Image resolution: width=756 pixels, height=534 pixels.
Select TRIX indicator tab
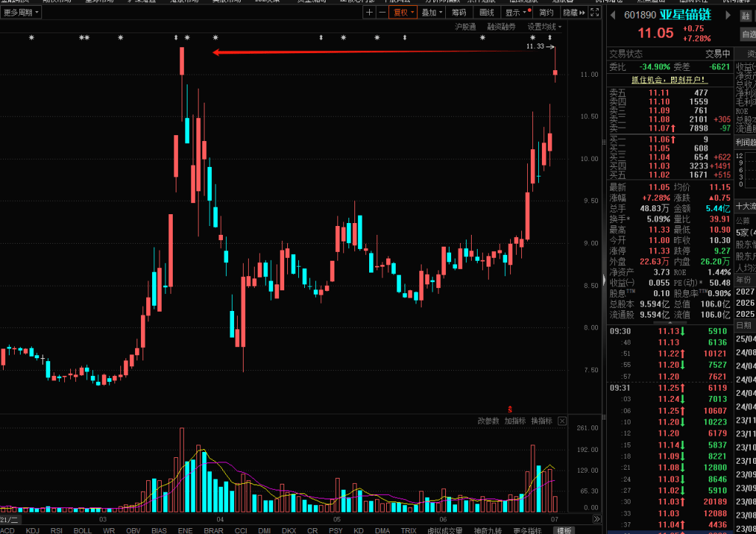pyautogui.click(x=408, y=530)
